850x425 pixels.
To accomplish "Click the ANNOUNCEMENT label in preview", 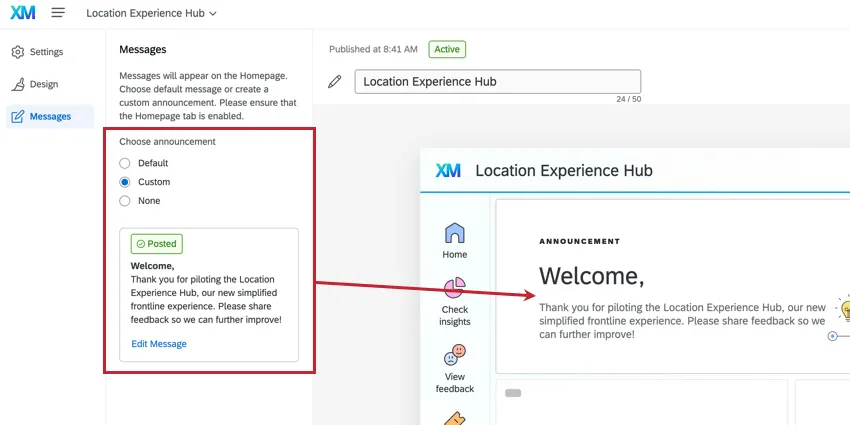I will pyautogui.click(x=579, y=242).
